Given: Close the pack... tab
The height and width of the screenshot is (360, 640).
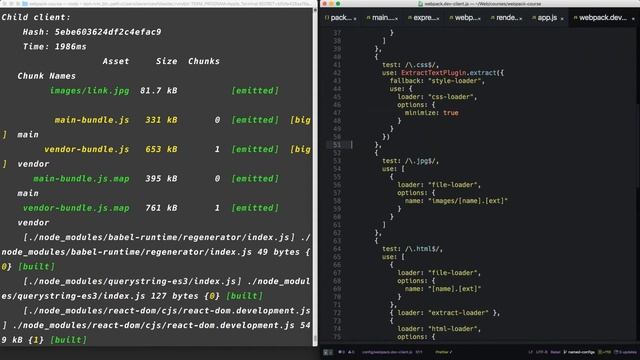Looking at the screenshot, I should [x=355, y=18].
